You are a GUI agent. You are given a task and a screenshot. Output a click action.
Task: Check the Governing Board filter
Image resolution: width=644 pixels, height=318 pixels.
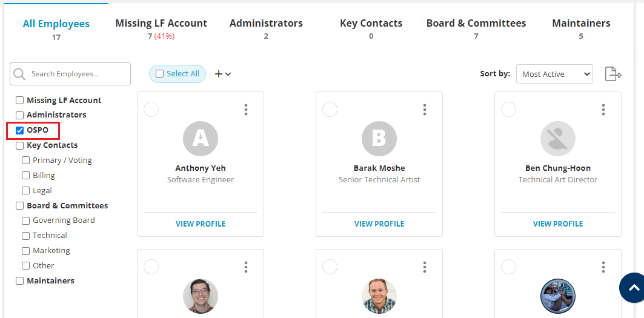coord(26,220)
